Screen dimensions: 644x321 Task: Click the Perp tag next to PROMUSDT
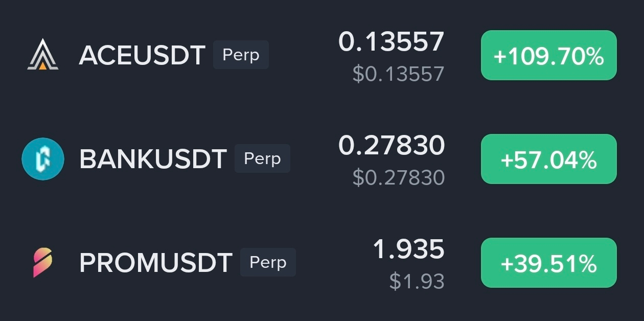coord(268,262)
